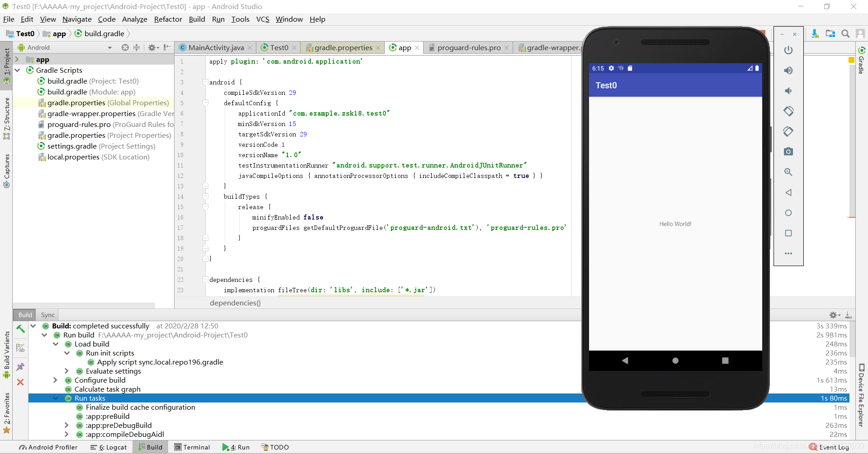Open Run tool window button
The width and height of the screenshot is (868, 454).
point(236,447)
